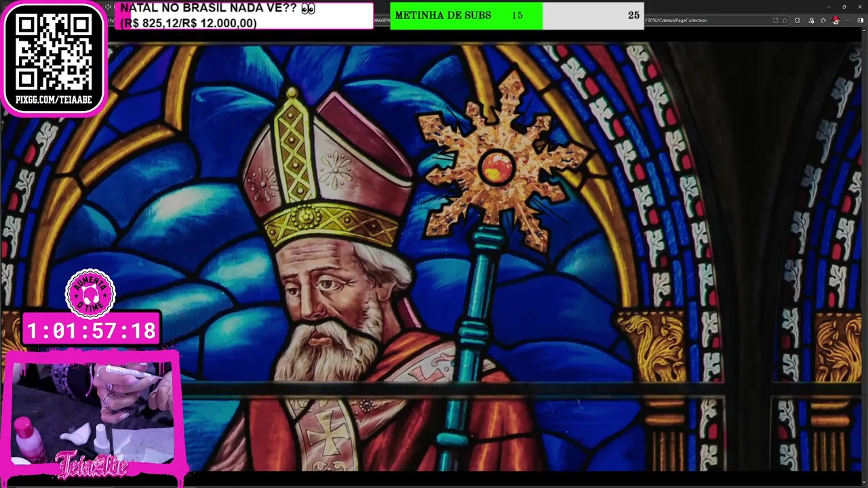
Task: Open the media control music icon
Action: 811,20
